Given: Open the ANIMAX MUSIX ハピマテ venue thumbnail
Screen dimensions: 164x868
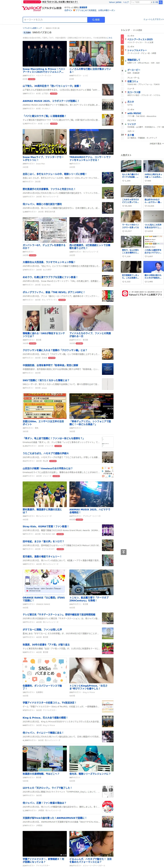Looking at the screenshot, I should coord(91,494).
